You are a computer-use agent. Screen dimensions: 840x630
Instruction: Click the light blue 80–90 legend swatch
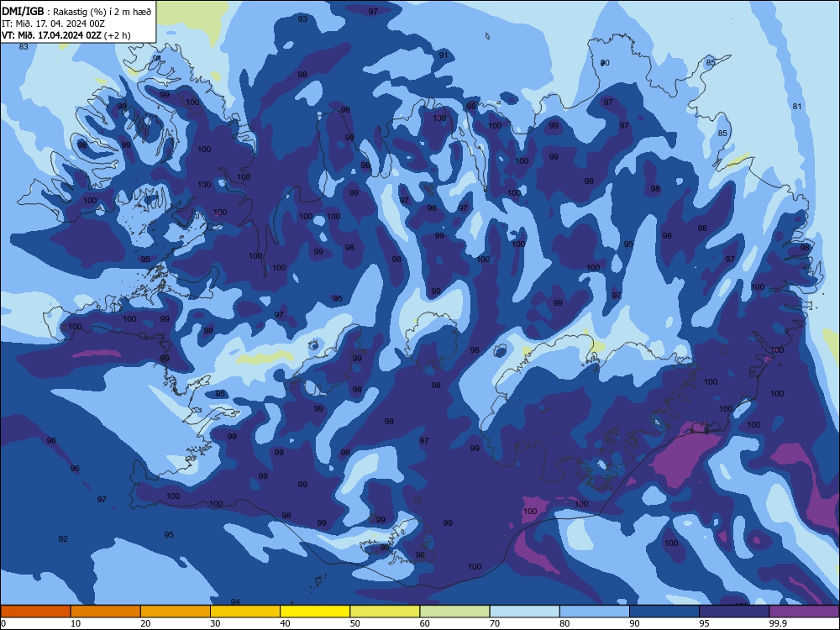595,612
